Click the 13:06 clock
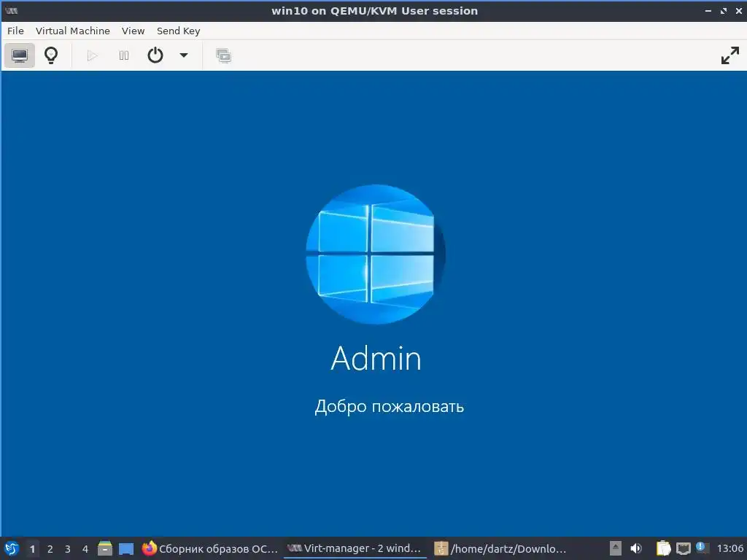747x560 pixels. pyautogui.click(x=729, y=548)
